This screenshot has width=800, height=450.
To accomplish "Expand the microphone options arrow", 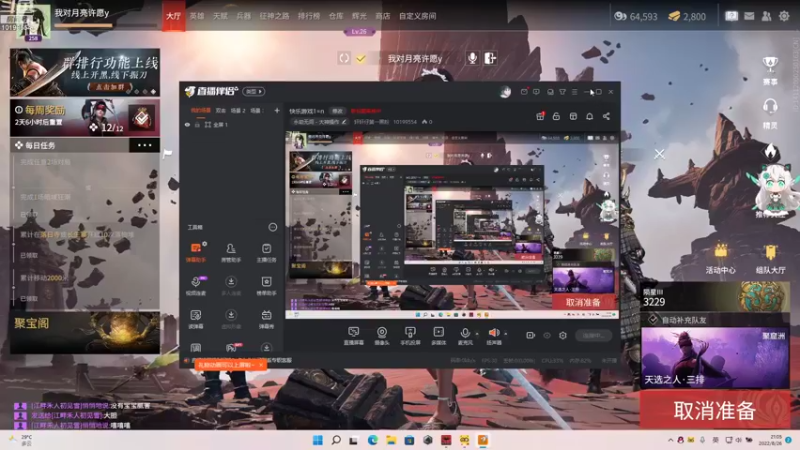I will [477, 334].
